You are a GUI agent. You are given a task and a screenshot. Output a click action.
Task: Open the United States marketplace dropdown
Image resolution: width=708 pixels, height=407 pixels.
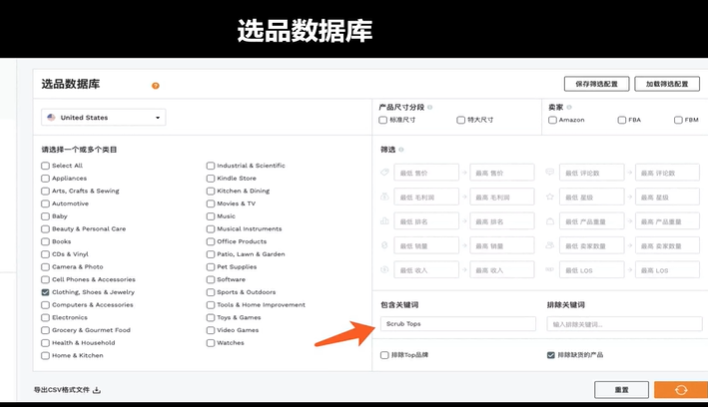click(x=103, y=117)
